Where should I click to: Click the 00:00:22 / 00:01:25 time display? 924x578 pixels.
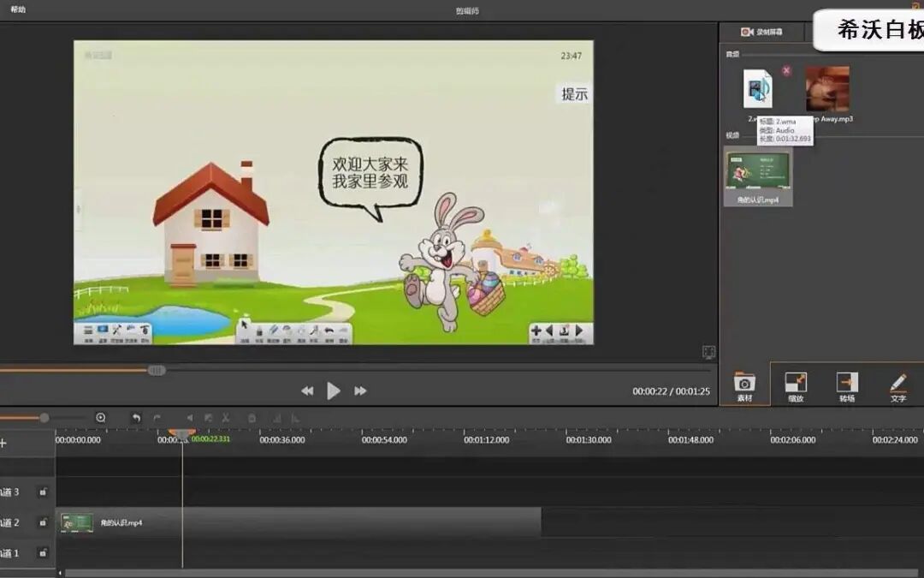click(672, 391)
